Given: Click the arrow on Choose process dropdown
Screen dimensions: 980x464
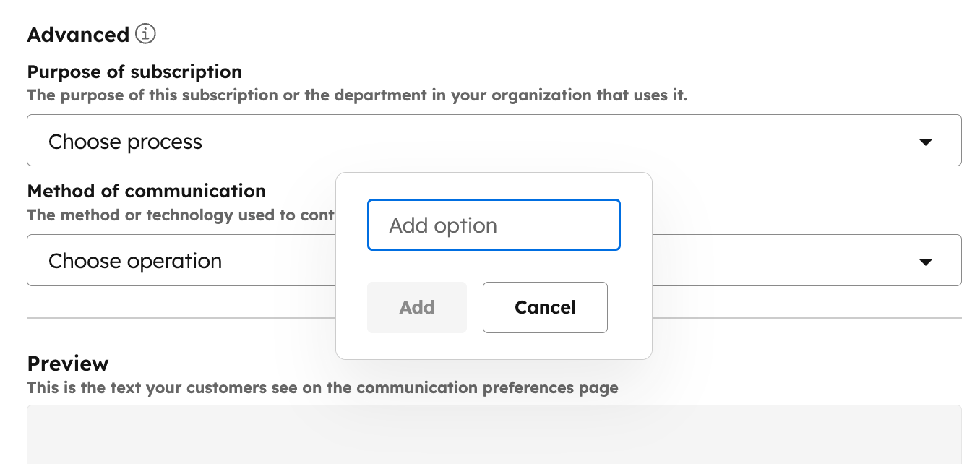Looking at the screenshot, I should [x=925, y=142].
